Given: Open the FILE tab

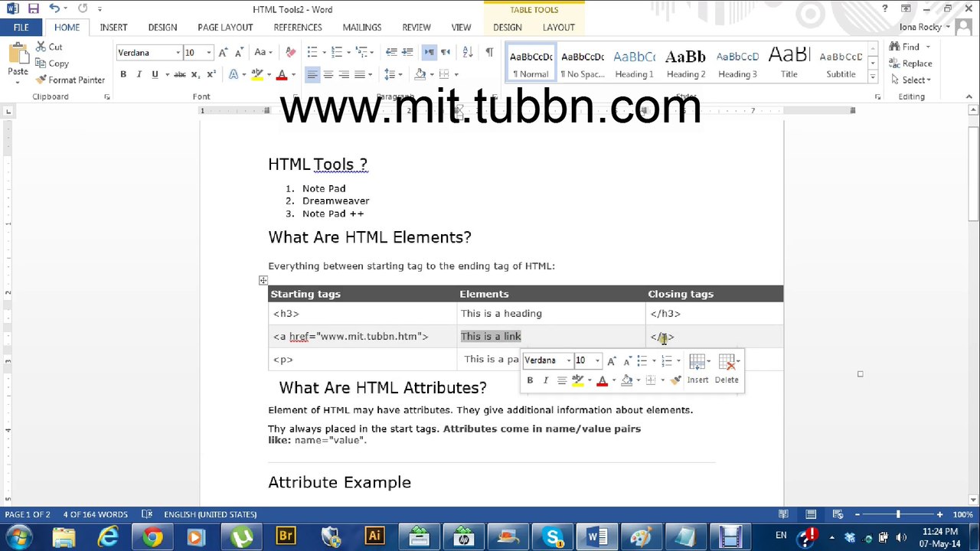Looking at the screenshot, I should coord(21,27).
